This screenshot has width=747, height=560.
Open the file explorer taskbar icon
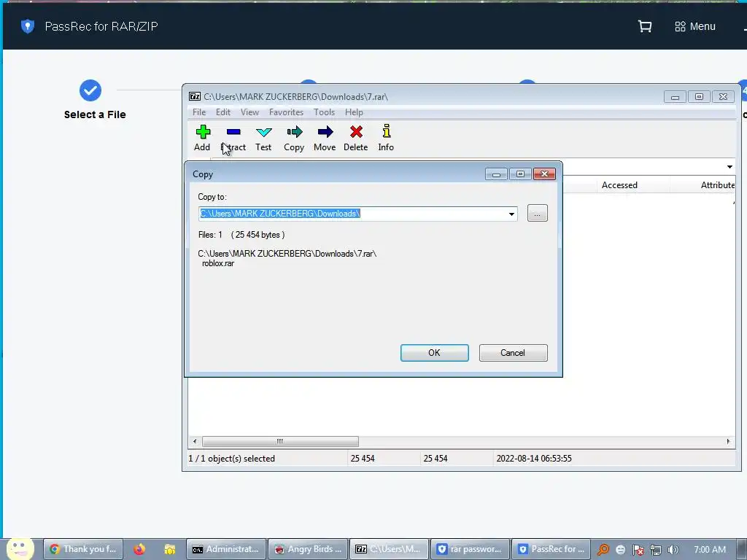(169, 549)
